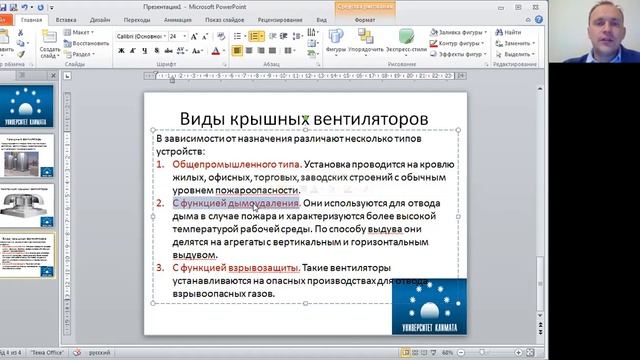This screenshot has height=360, width=640.
Task: Toggle Justify text alignment button
Action: (x=272, y=51)
